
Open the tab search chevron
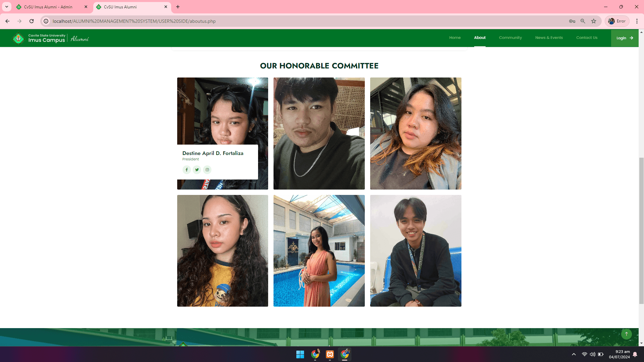click(x=6, y=7)
